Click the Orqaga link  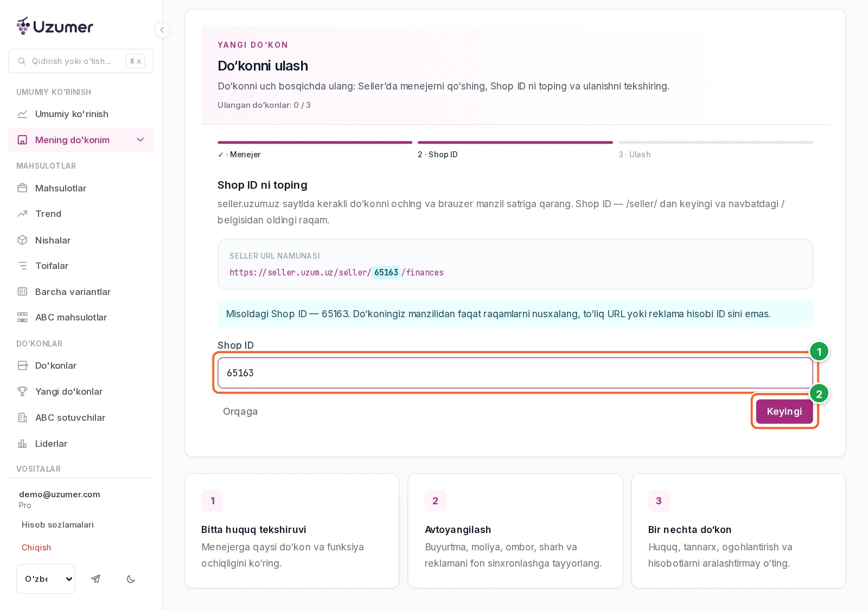coord(240,412)
